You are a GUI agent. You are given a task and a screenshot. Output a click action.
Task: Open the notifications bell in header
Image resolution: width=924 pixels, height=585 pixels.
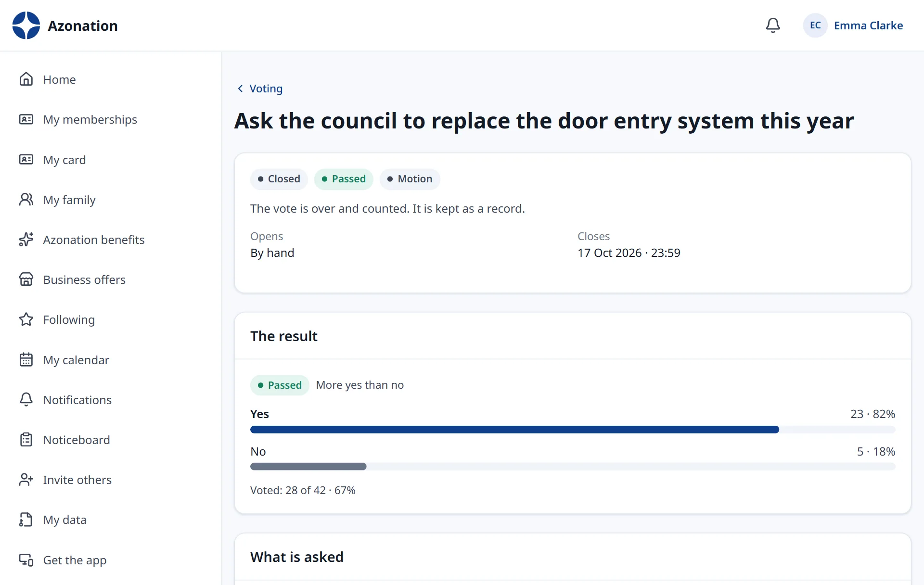point(773,25)
